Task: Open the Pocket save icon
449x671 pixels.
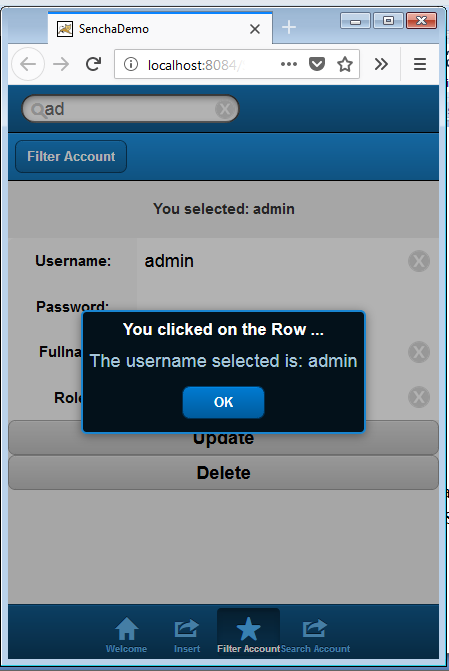Action: pyautogui.click(x=317, y=64)
